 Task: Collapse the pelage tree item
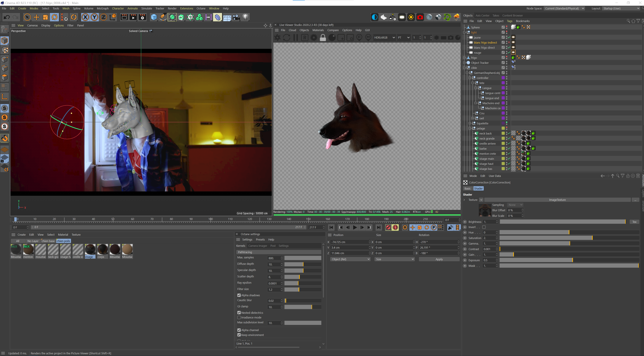[470, 128]
